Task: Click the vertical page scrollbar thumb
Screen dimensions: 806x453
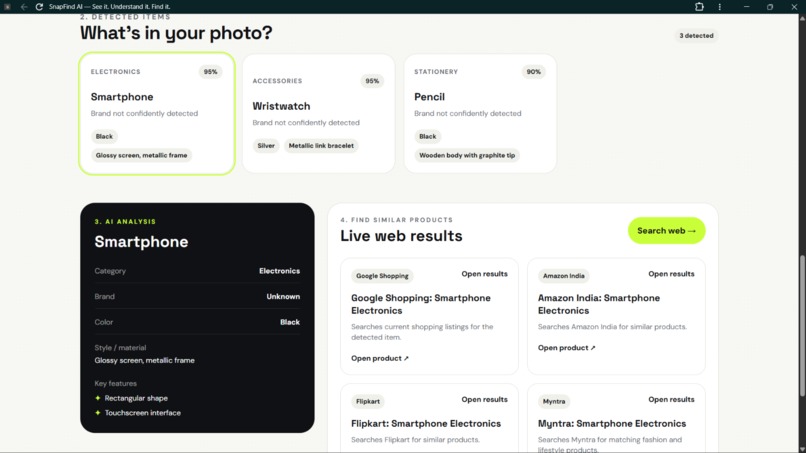Action: [802, 326]
